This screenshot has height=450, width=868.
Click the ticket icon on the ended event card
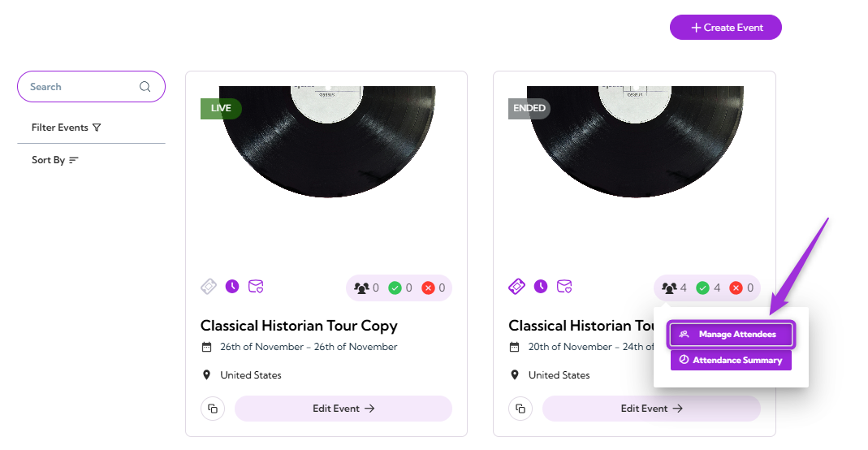click(x=516, y=286)
